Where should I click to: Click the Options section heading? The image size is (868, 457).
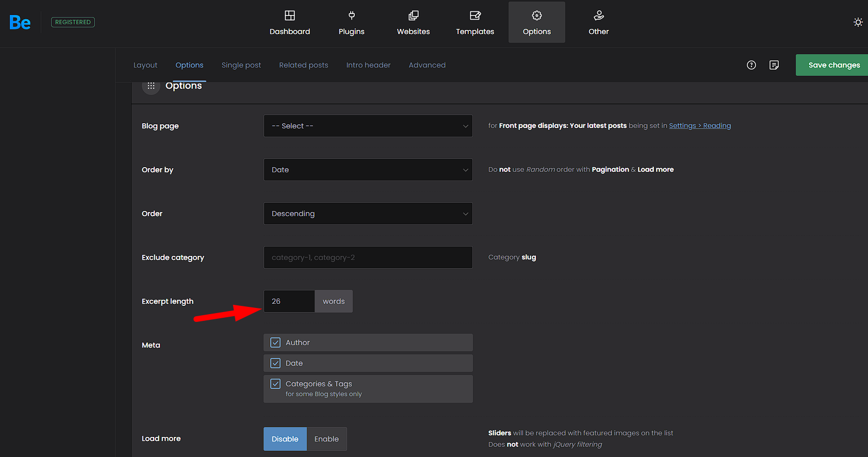(184, 86)
